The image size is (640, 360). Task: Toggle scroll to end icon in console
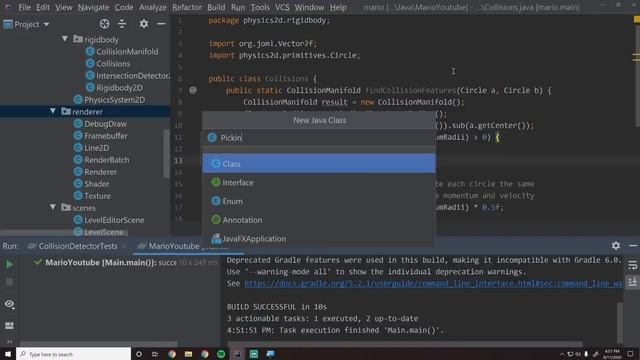[x=632, y=282]
